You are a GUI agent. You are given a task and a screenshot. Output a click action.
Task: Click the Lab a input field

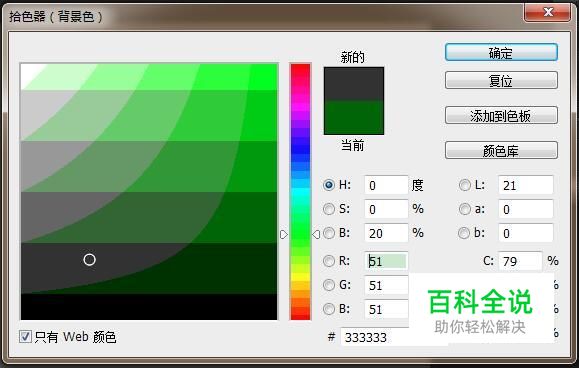(x=525, y=209)
